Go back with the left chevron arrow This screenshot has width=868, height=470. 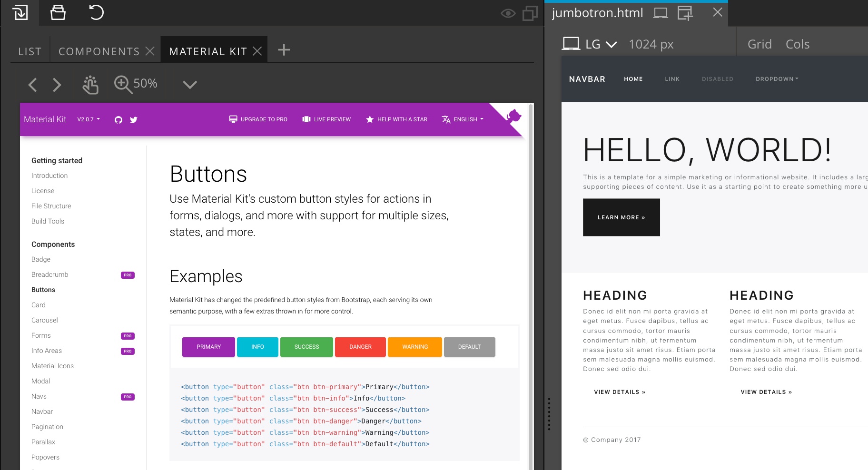point(32,85)
